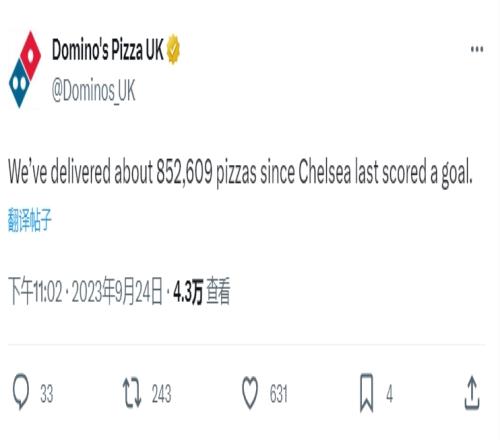500x440 pixels.
Task: Click the 4 bookmarks count
Action: point(389,394)
